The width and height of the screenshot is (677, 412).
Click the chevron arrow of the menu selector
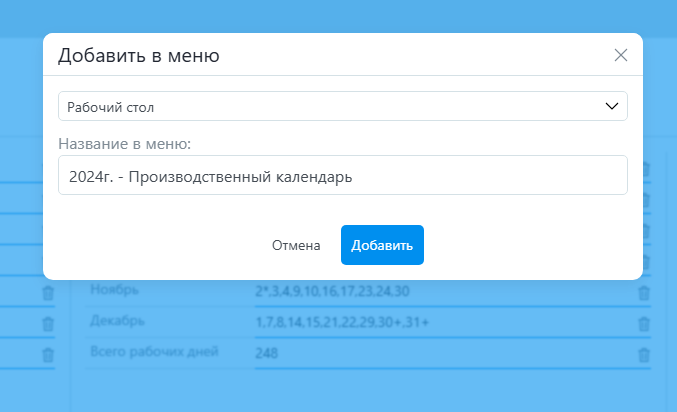[612, 106]
